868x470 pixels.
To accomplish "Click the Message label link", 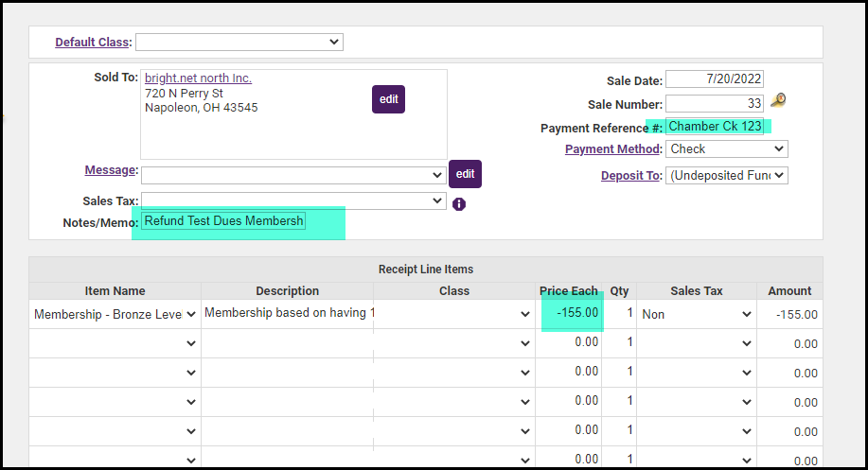I will click(x=110, y=170).
